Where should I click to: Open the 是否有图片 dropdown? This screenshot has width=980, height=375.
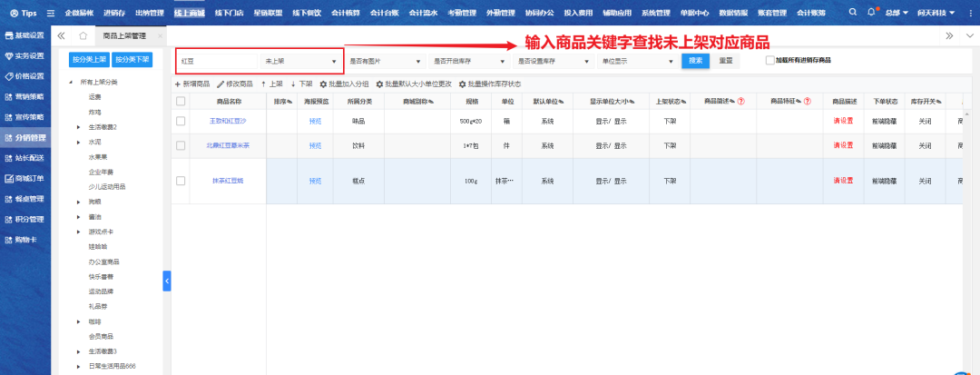point(385,61)
